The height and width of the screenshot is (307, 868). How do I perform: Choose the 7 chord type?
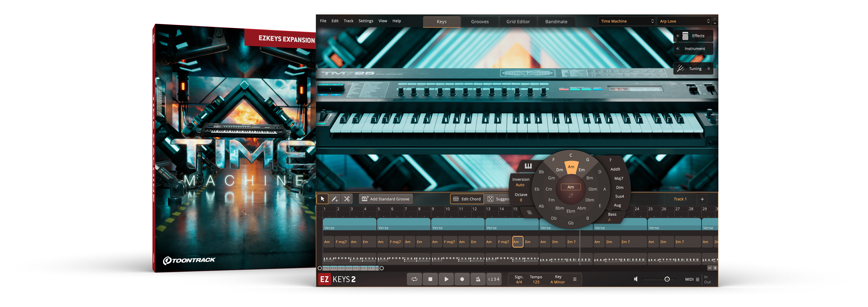click(x=610, y=160)
